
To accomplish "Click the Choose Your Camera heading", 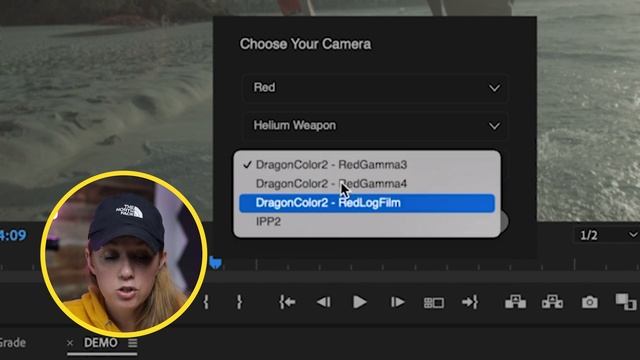I will coord(305,44).
